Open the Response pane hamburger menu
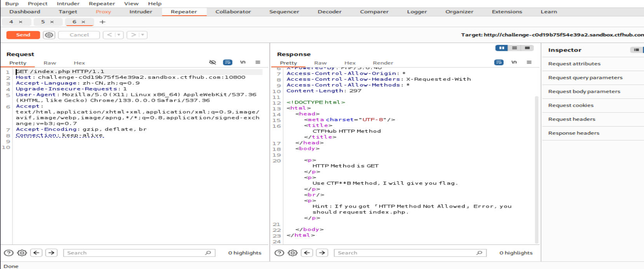The image size is (644, 269). coord(529,62)
